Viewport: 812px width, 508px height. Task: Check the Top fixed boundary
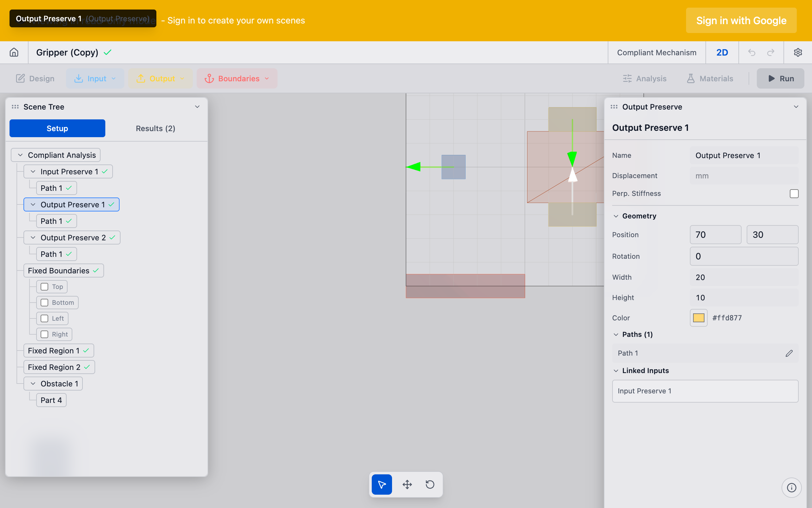[44, 287]
